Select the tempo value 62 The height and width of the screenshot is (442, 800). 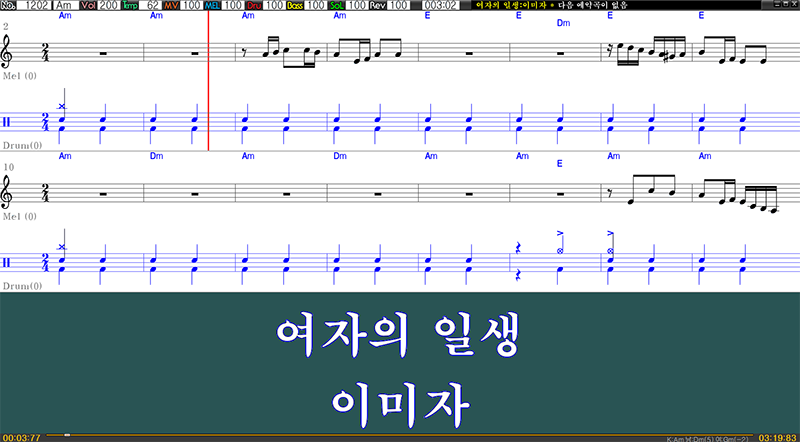pos(151,5)
